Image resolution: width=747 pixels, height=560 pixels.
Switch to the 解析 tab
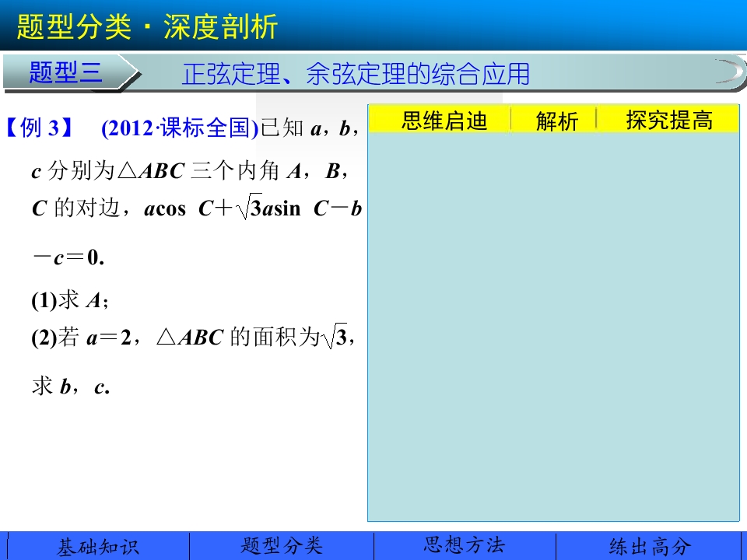[556, 120]
